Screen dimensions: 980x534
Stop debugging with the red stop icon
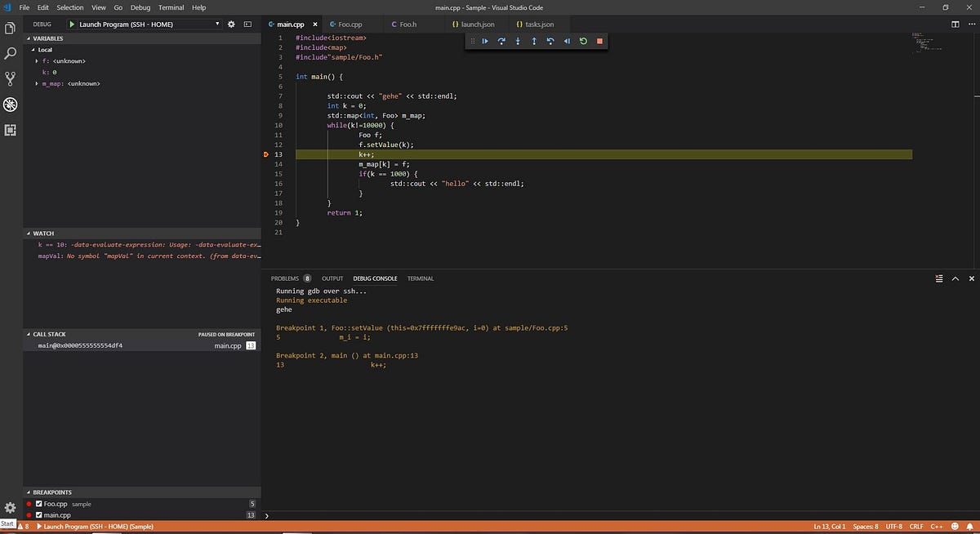click(599, 41)
